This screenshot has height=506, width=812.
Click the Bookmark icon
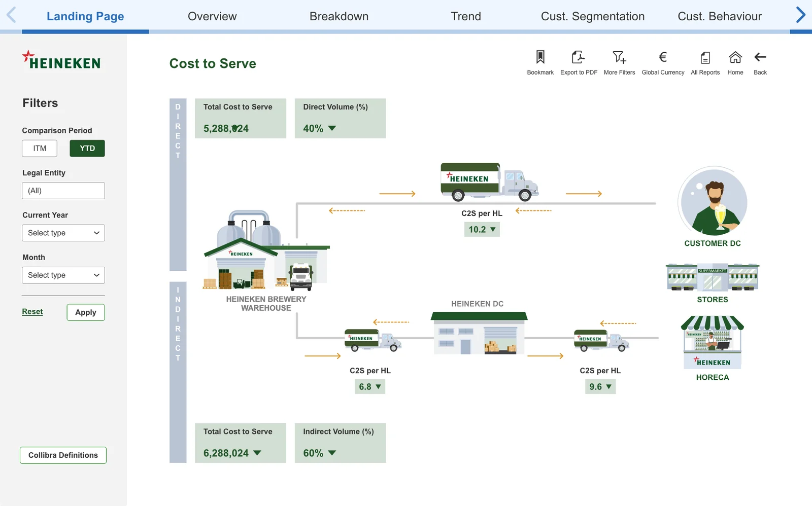pos(540,57)
